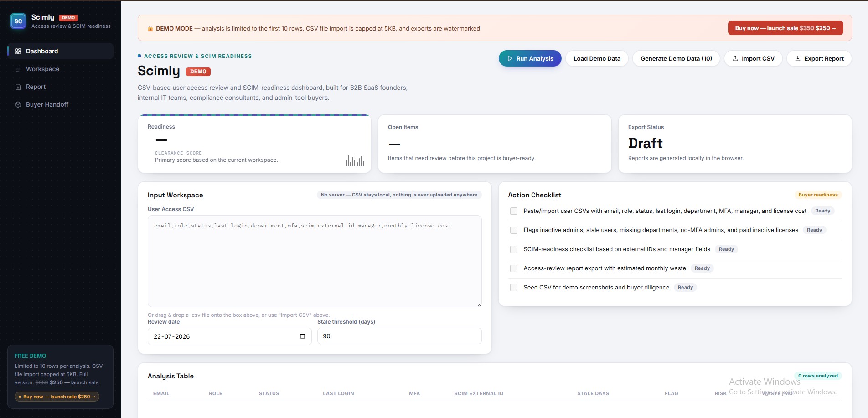
Task: Check Seed CSV for demo screenshots item
Action: [x=514, y=288]
